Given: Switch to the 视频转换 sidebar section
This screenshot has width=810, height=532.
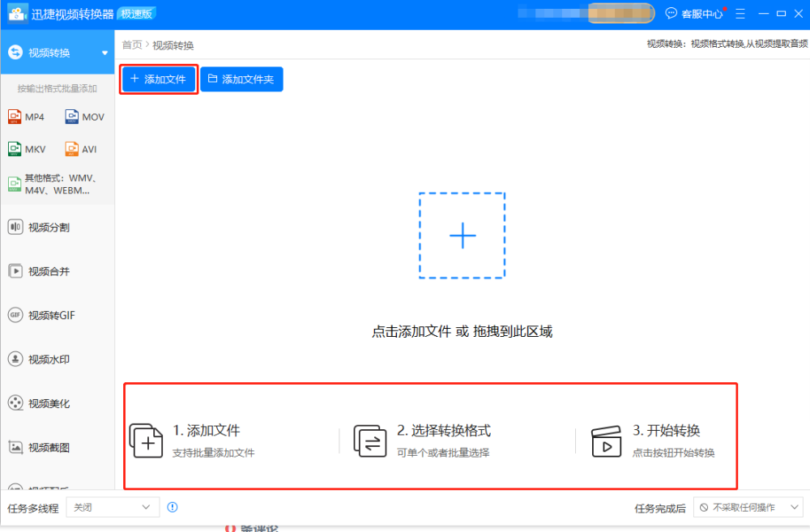Looking at the screenshot, I should point(49,50).
